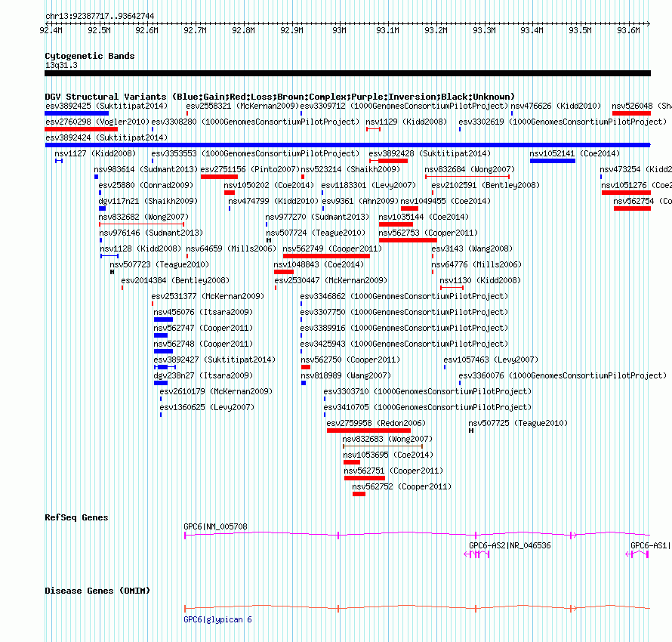Open esv2759958 (Redon2006) variant

376,423
